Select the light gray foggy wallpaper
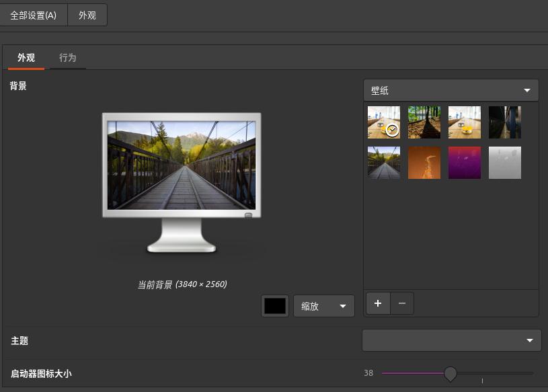This screenshot has width=548, height=392. click(504, 162)
